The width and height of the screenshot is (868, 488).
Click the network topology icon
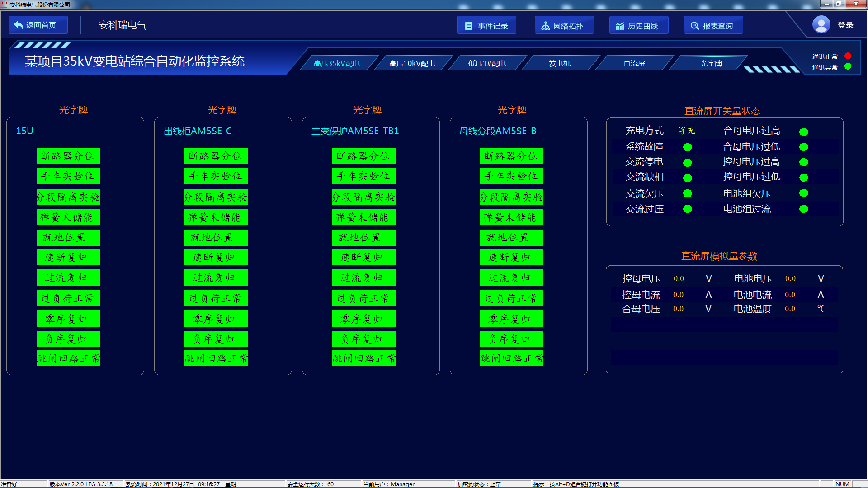(x=546, y=26)
